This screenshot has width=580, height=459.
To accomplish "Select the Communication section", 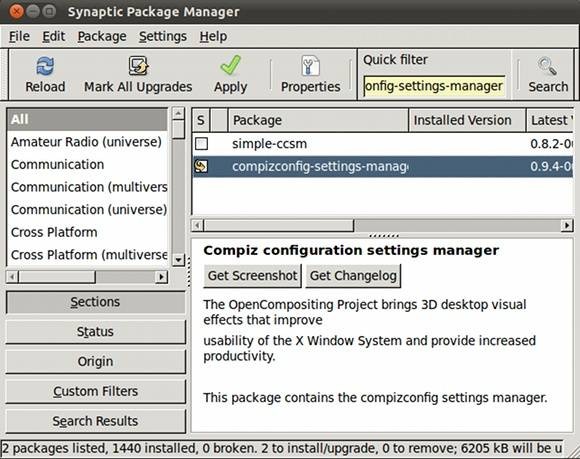I will pos(87,165).
